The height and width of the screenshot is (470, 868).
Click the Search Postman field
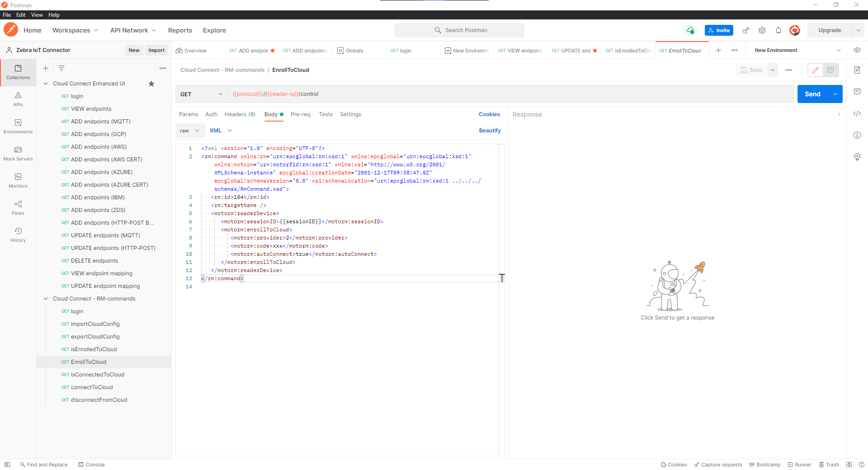click(x=459, y=30)
